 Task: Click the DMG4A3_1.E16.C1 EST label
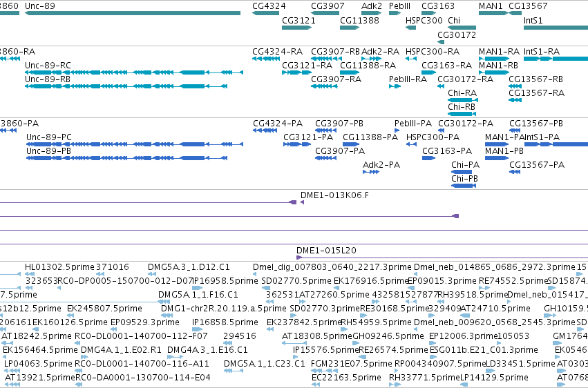coord(207,350)
